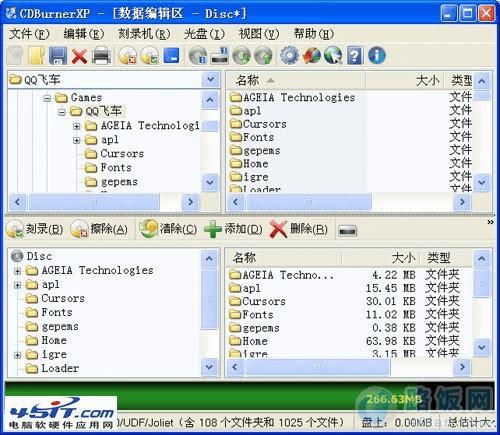The height and width of the screenshot is (435, 500).
Task: Click the 盘上: 0.00MB status bar entry
Action: [x=397, y=423]
